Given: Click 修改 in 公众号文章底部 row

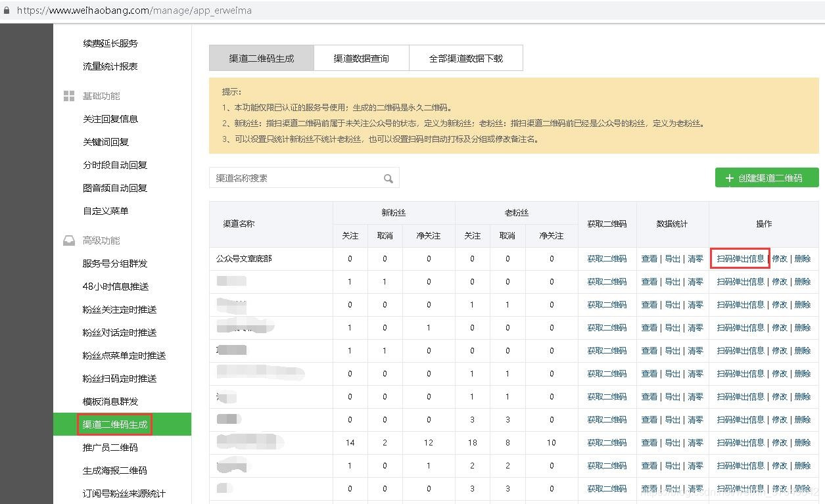Looking at the screenshot, I should (780, 259).
